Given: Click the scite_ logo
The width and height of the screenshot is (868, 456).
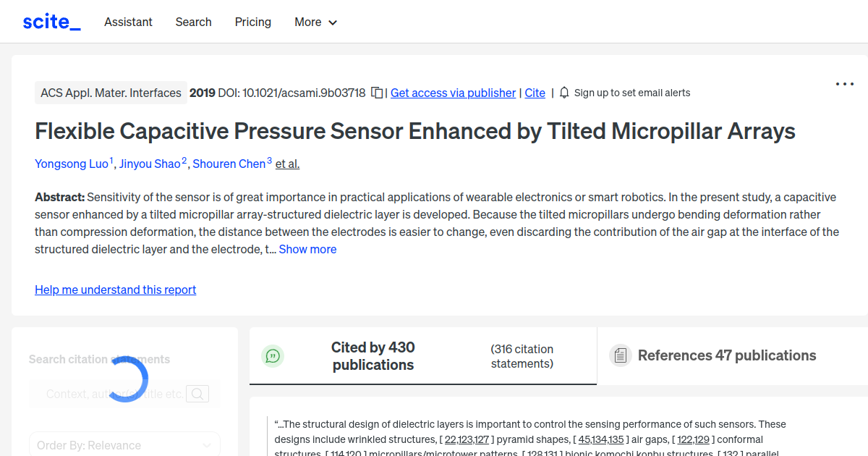Looking at the screenshot, I should coord(51,21).
